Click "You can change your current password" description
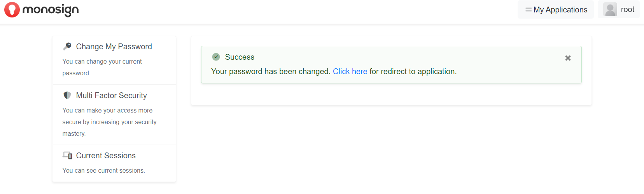644x194 pixels. (x=102, y=67)
